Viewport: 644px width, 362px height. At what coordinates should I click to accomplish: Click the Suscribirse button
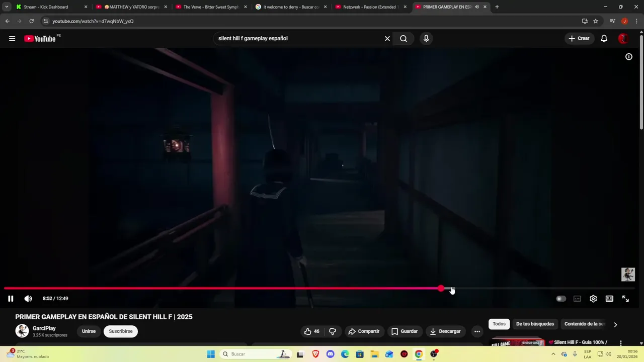pyautogui.click(x=121, y=331)
